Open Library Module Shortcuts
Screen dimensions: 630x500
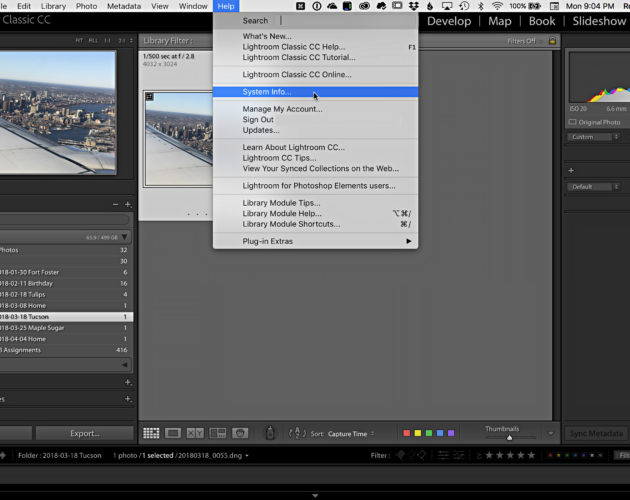315,224
